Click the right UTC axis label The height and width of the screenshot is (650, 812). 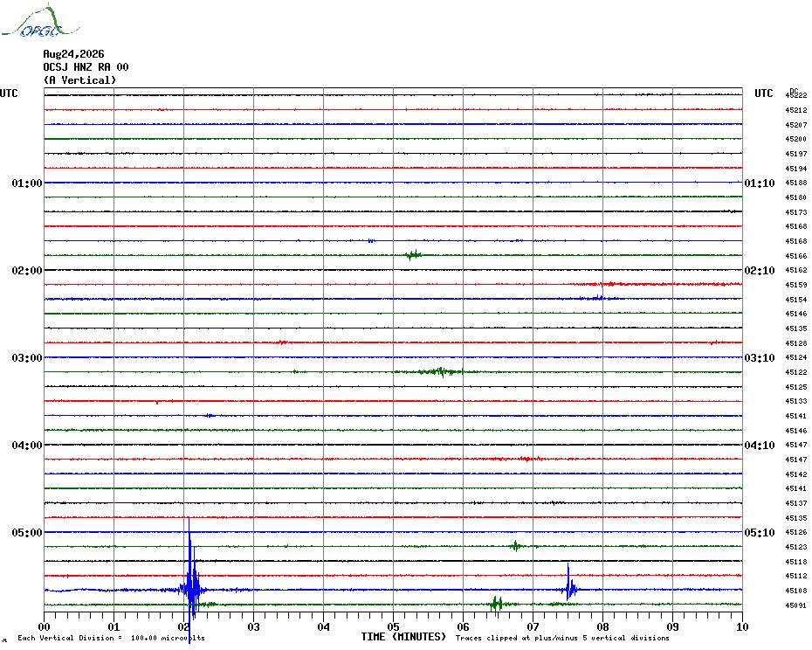[763, 93]
